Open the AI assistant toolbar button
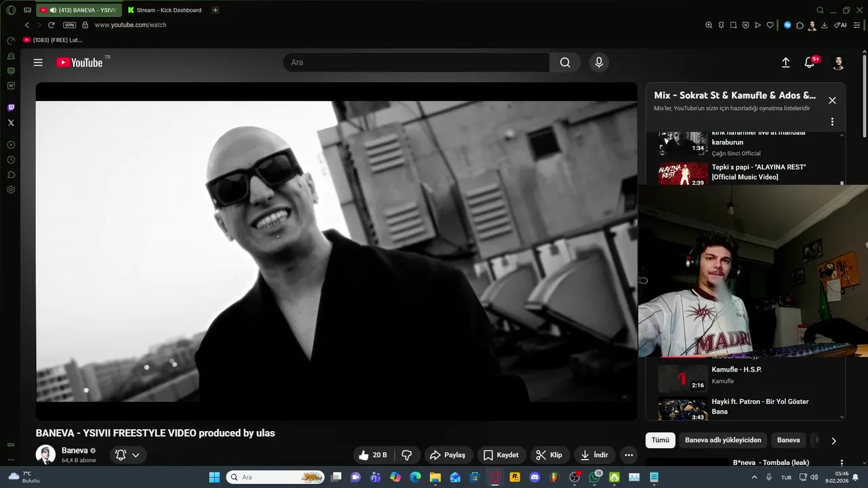 click(x=840, y=25)
